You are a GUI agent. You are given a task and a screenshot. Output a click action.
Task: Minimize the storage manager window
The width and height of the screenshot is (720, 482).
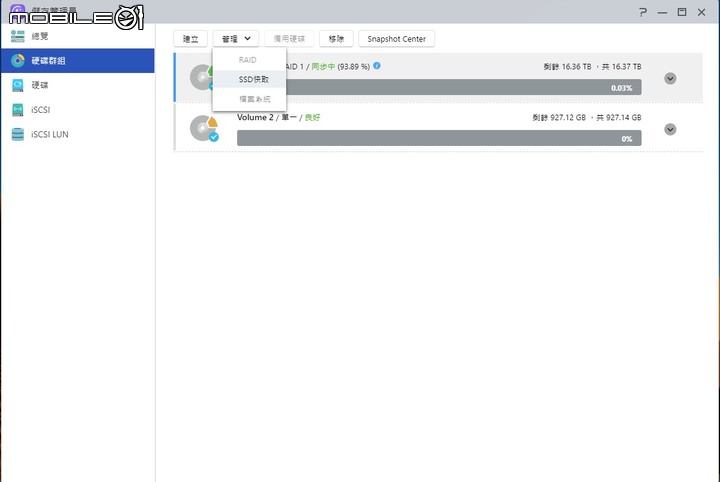662,12
